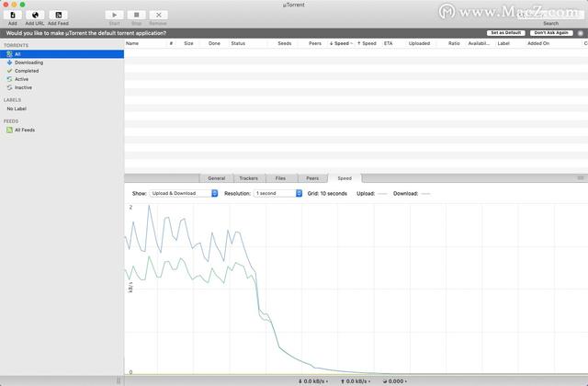Click the Remove toolbar X icon

point(158,15)
